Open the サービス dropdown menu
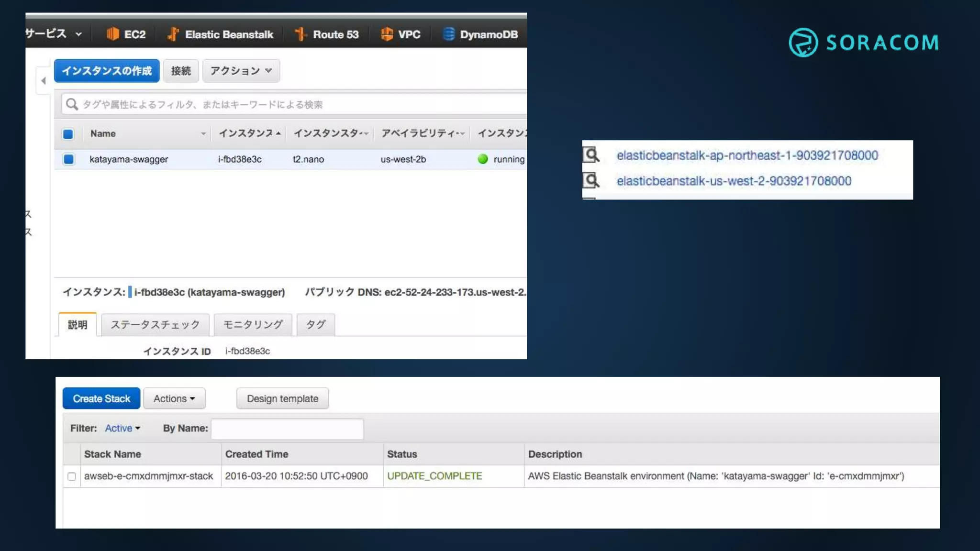Image resolution: width=980 pixels, height=551 pixels. click(54, 34)
